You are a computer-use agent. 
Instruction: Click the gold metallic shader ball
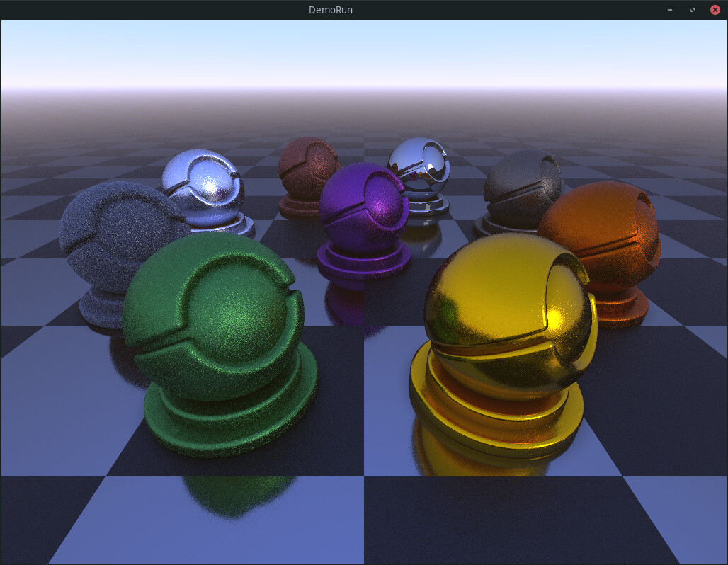point(503,346)
